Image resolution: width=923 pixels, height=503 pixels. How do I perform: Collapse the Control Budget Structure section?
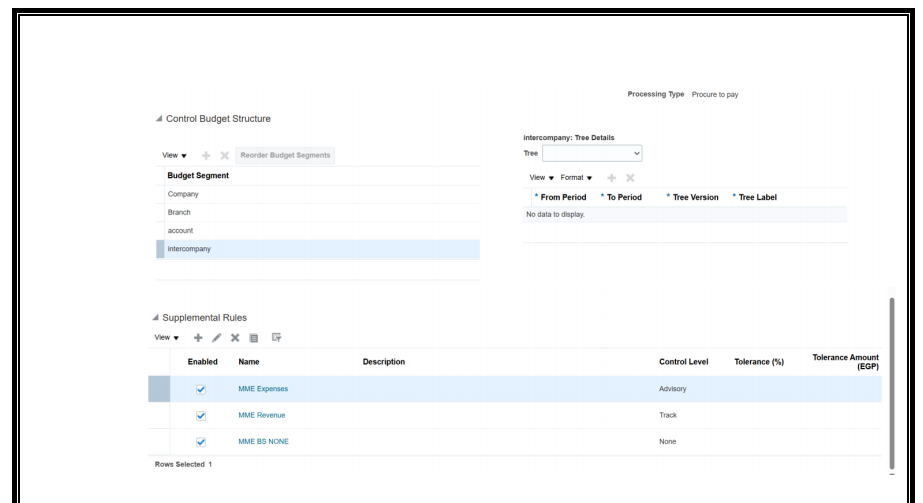158,119
